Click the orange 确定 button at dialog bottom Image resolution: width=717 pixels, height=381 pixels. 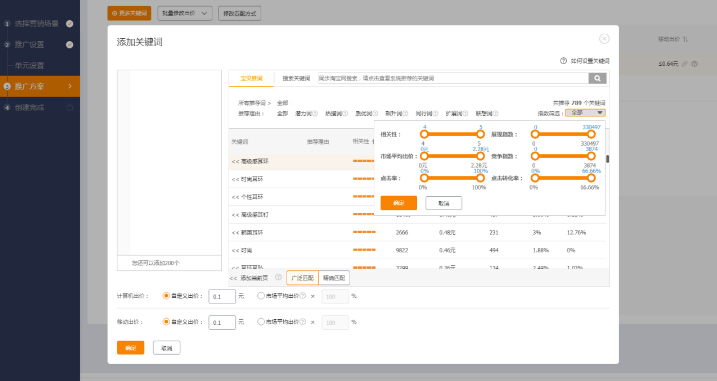[x=131, y=348]
